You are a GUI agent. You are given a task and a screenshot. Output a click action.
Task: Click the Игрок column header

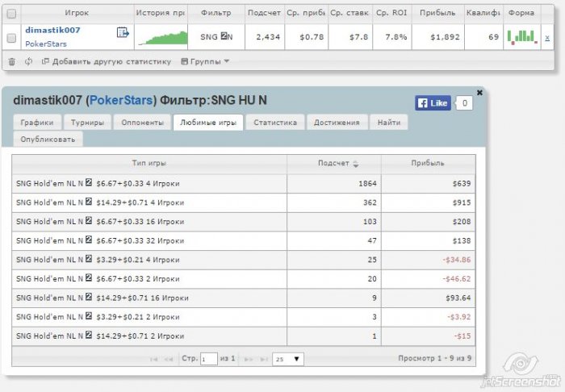77,13
